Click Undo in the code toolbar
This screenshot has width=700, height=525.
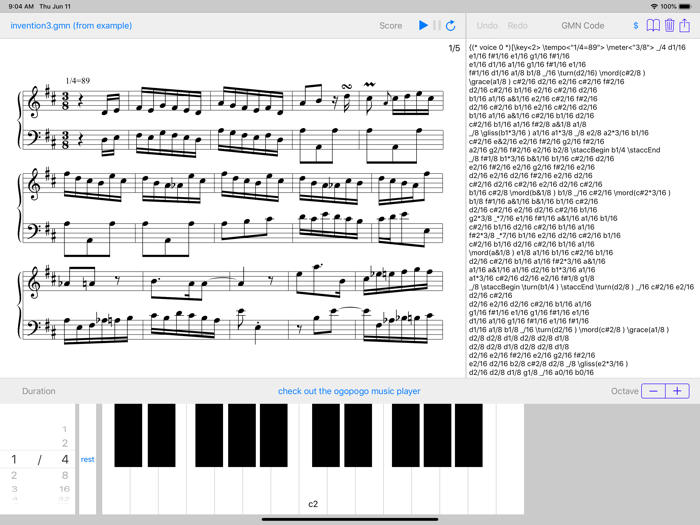[x=487, y=25]
